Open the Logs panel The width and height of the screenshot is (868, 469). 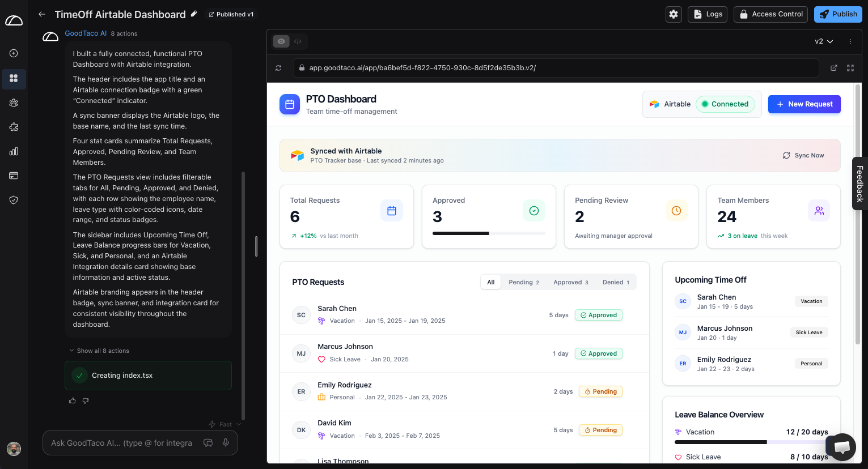coord(708,14)
